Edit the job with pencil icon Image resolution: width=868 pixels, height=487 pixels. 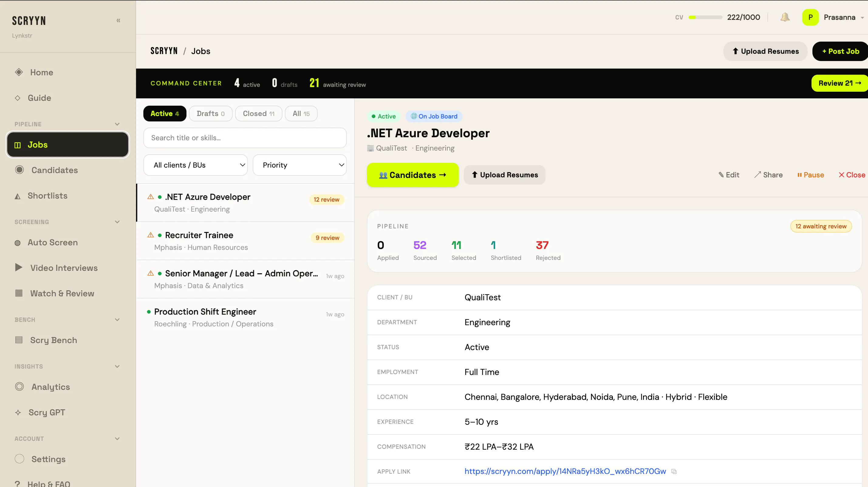[x=729, y=175]
